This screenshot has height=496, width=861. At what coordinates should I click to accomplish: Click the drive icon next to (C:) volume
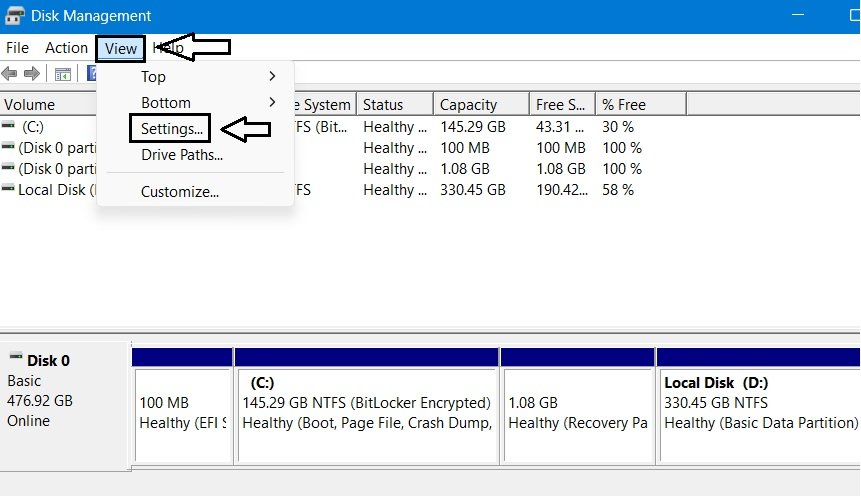[x=8, y=125]
